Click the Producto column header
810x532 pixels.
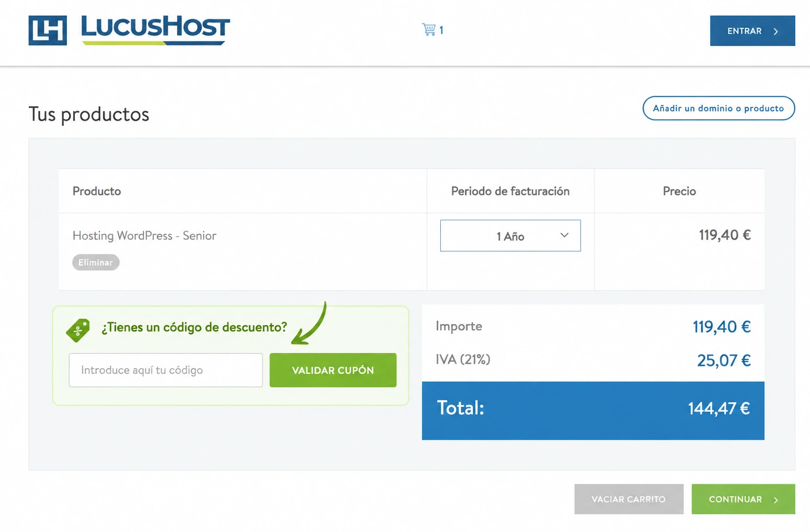pyautogui.click(x=97, y=191)
